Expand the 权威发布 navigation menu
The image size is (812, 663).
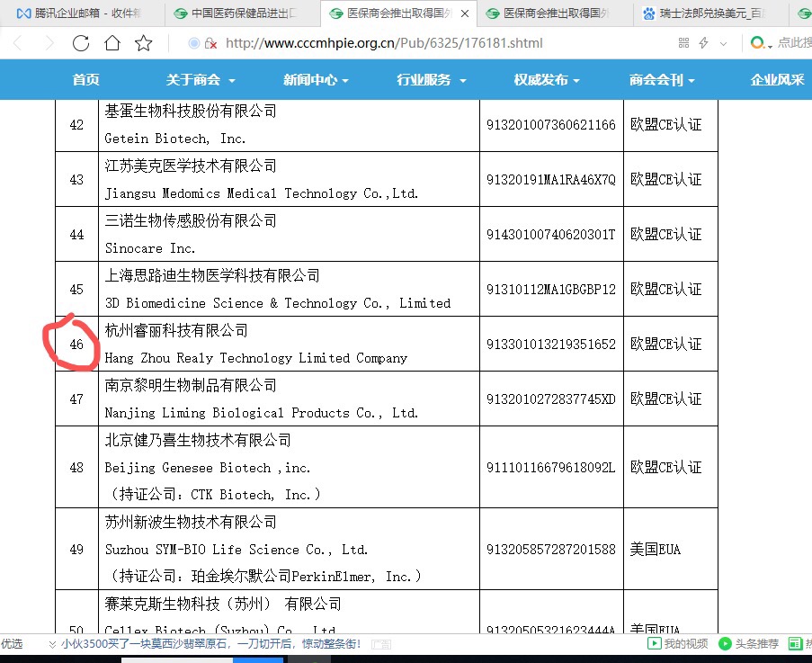pos(547,79)
